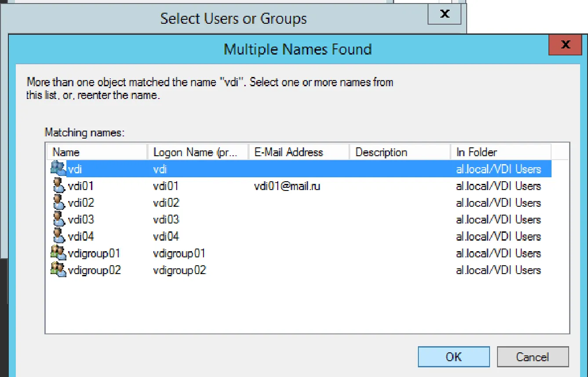
Task: Cancel the Multiple Names Found dialog
Action: (x=533, y=357)
